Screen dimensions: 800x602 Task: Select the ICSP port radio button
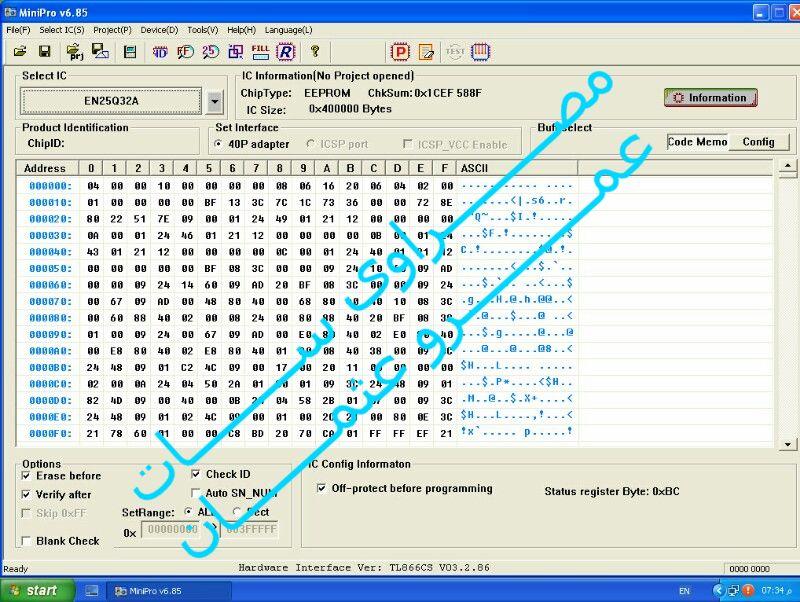310,144
